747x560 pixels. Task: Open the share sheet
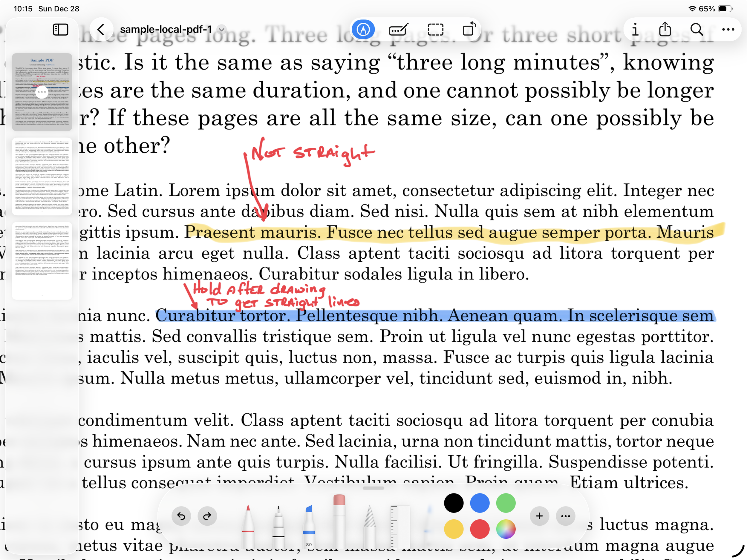pyautogui.click(x=665, y=29)
